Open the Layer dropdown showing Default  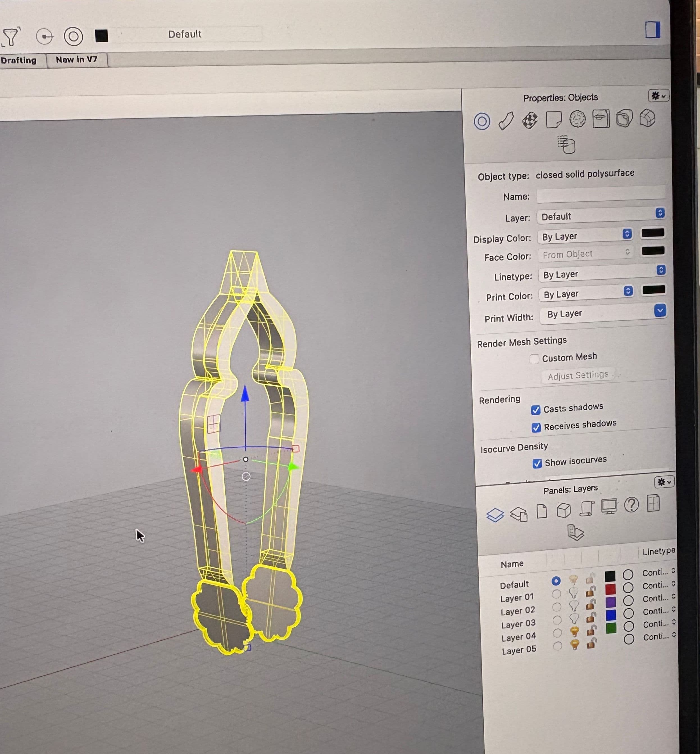(x=601, y=215)
